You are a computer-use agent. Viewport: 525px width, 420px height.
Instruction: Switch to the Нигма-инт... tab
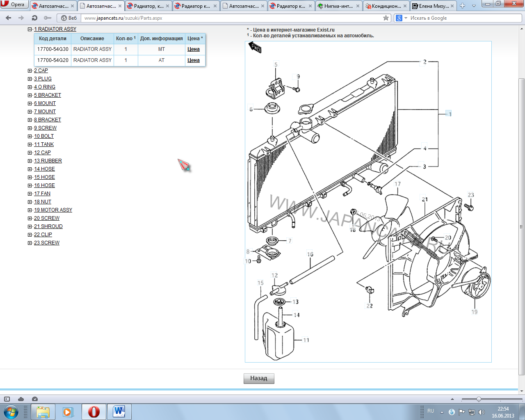tap(338, 6)
